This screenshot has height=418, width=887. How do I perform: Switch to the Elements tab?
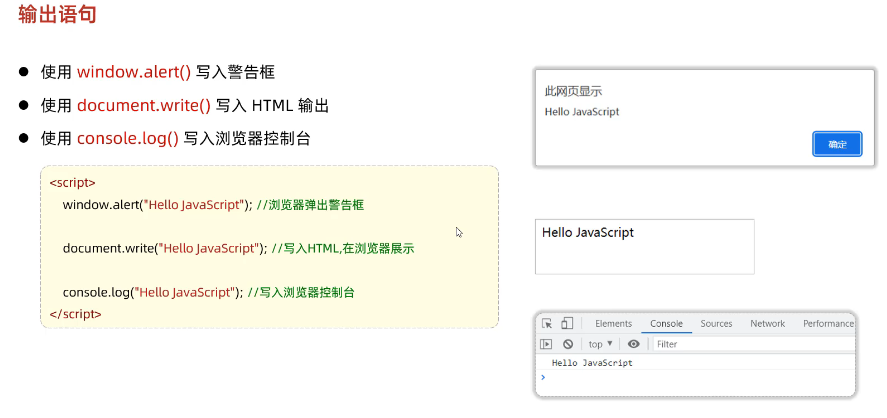(613, 324)
